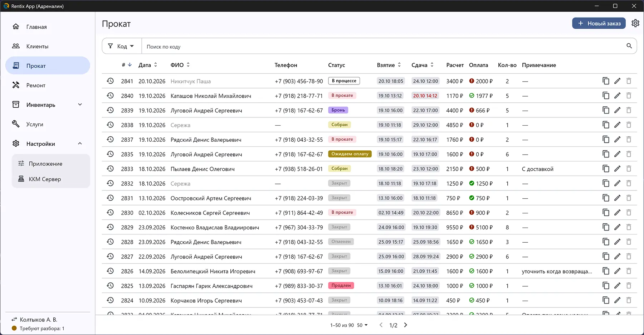Select Ремонт in the sidebar
The image size is (644, 335).
click(x=48, y=85)
